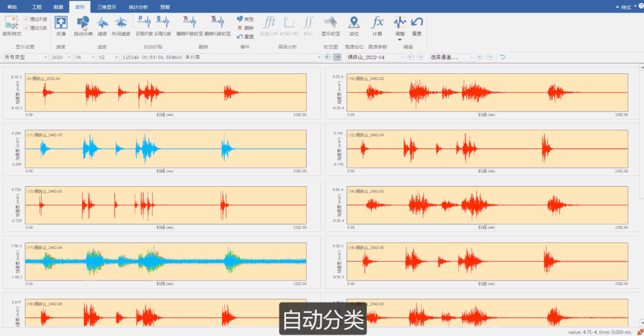Click 关闭滤波 to turn off filtering
This screenshot has height=336, width=644.
click(121, 26)
